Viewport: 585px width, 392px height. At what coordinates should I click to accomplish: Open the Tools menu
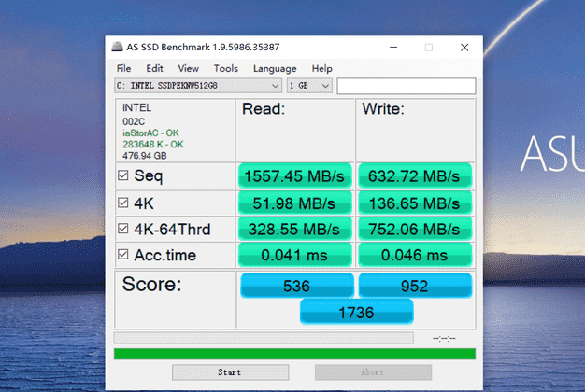coord(226,68)
